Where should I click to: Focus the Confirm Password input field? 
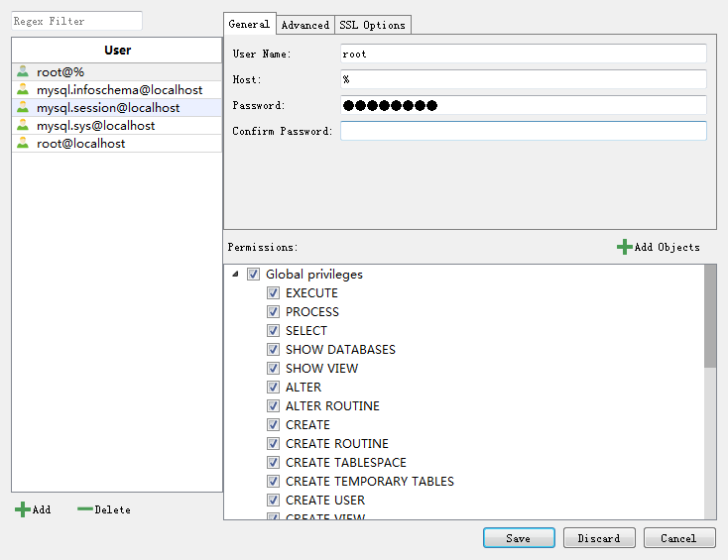pyautogui.click(x=523, y=131)
